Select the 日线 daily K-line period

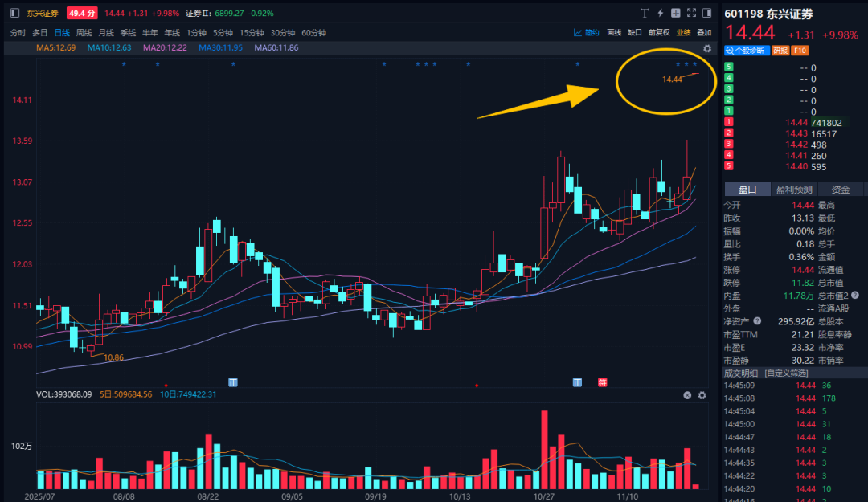pos(62,33)
